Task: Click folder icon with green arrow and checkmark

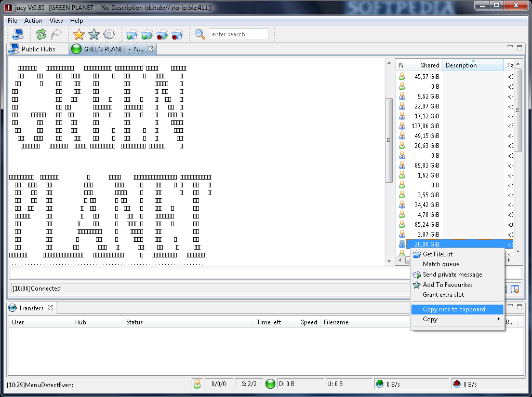Action: pos(147,35)
